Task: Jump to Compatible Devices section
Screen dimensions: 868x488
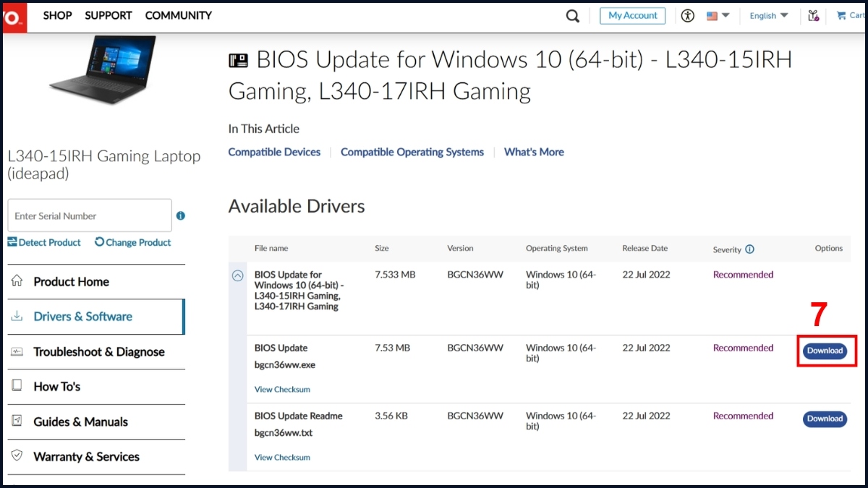Action: click(274, 152)
